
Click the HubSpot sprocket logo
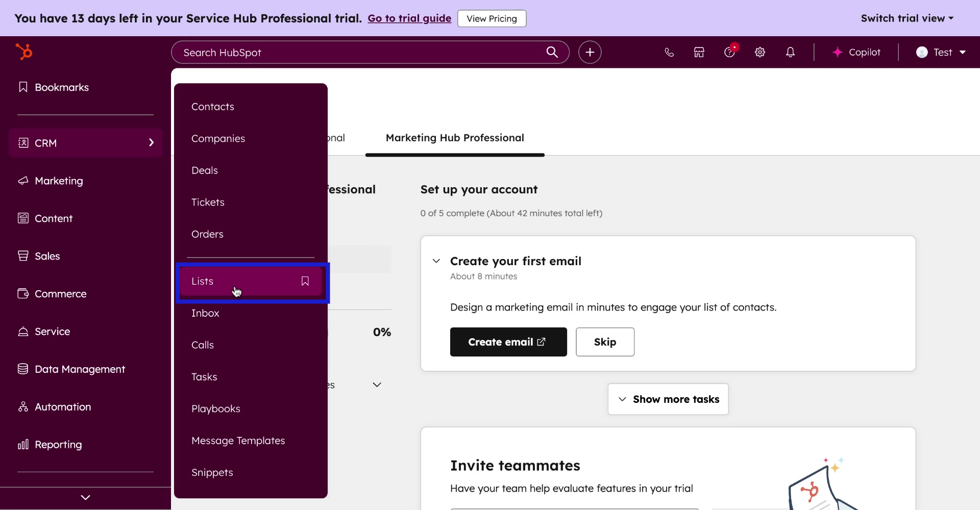[23, 52]
